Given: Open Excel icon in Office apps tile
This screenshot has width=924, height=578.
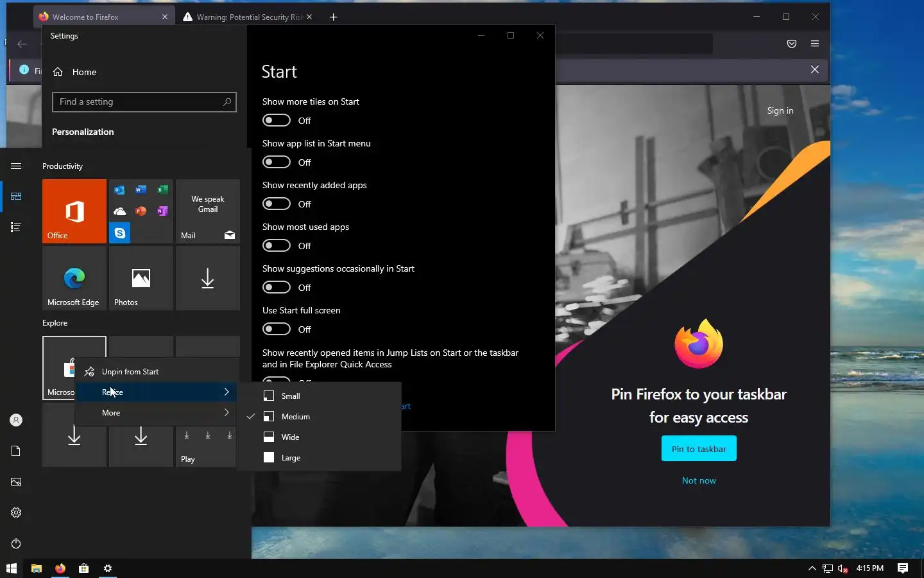Looking at the screenshot, I should click(163, 189).
